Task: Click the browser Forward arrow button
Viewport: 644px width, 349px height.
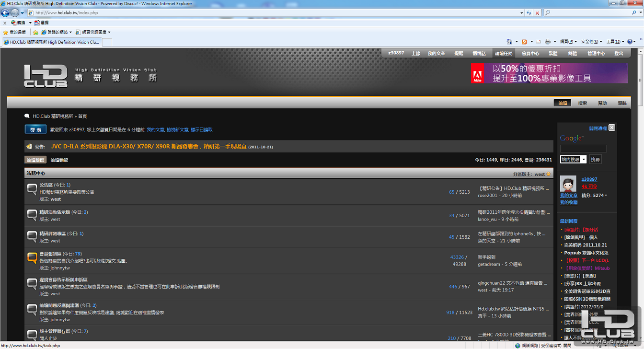Action: [x=15, y=13]
